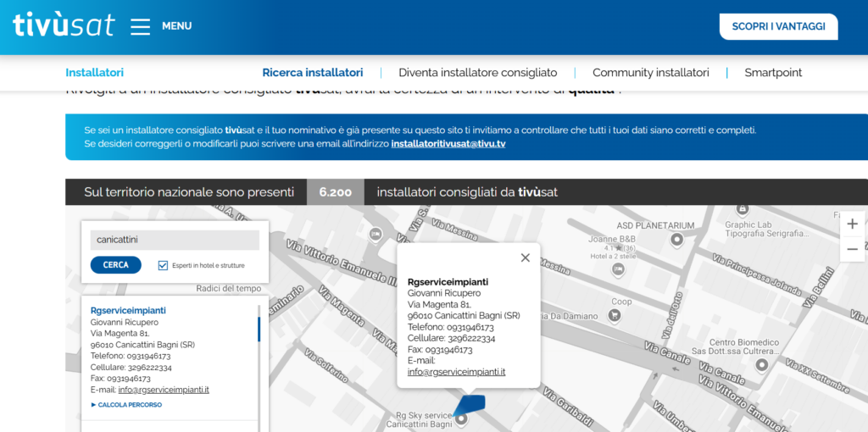This screenshot has height=432, width=868.
Task: Click info@rgserviceimpianti.it in map popup
Action: click(457, 372)
